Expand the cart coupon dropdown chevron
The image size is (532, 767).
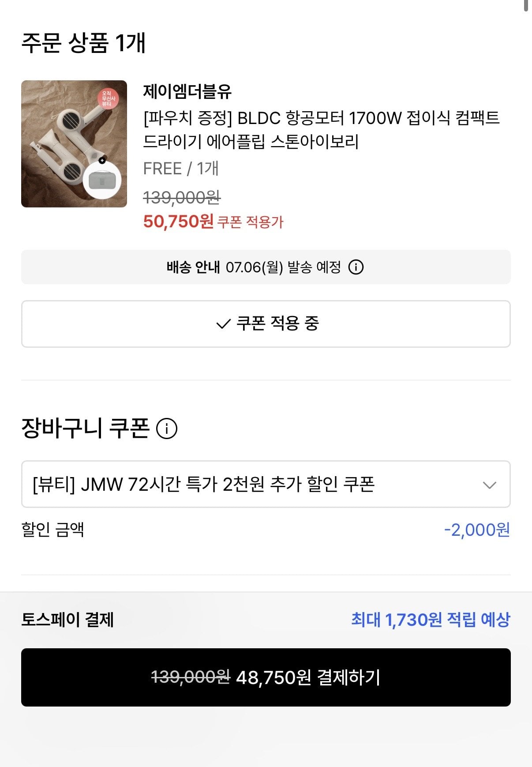click(x=489, y=485)
